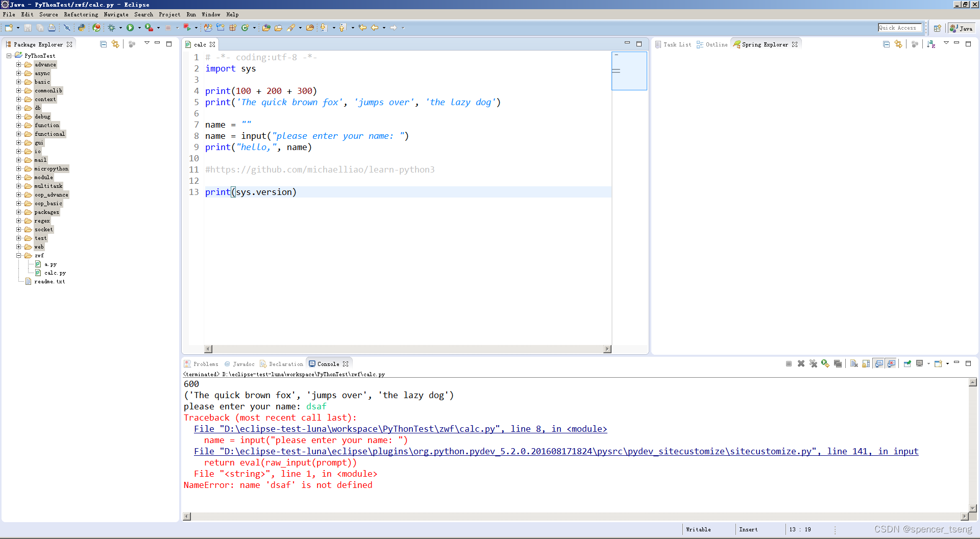Open the New Console View dropdown arrow
This screenshot has height=539, width=980.
(947, 363)
